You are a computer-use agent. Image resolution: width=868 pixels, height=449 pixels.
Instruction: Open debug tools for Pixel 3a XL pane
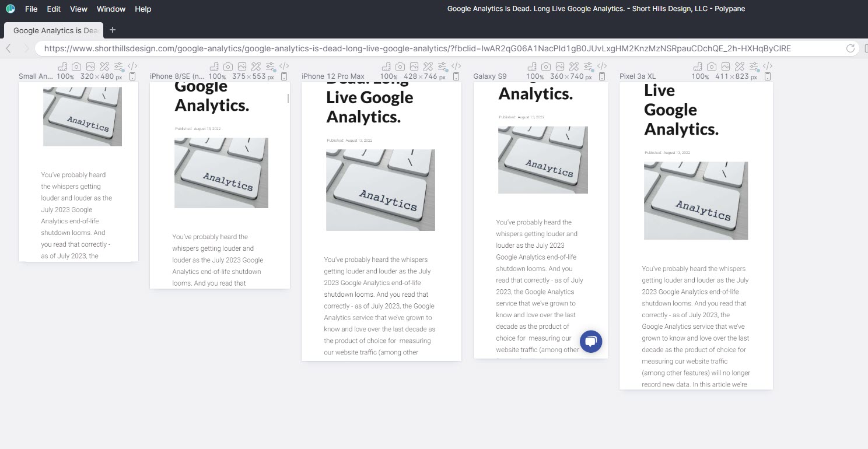[x=740, y=66]
